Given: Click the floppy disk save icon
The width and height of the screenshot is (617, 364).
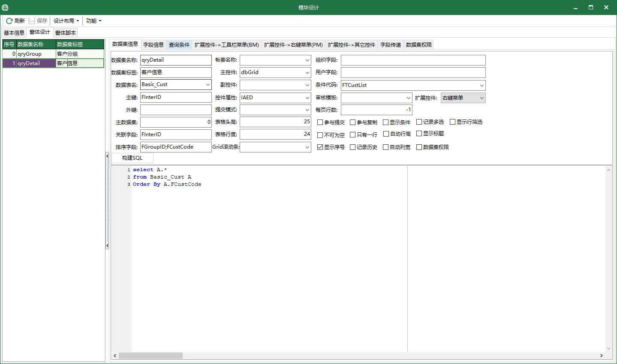Looking at the screenshot, I should click(x=32, y=21).
